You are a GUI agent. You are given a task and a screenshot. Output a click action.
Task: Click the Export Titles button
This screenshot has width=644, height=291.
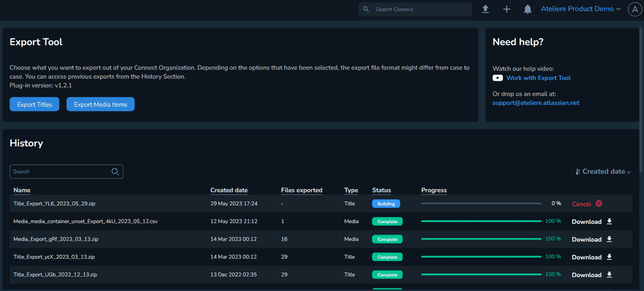point(34,104)
